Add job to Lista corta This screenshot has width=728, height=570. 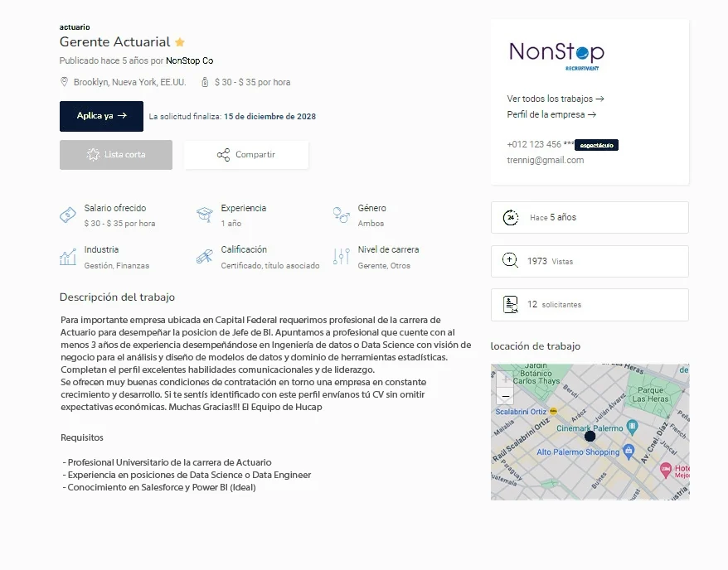pyautogui.click(x=116, y=155)
